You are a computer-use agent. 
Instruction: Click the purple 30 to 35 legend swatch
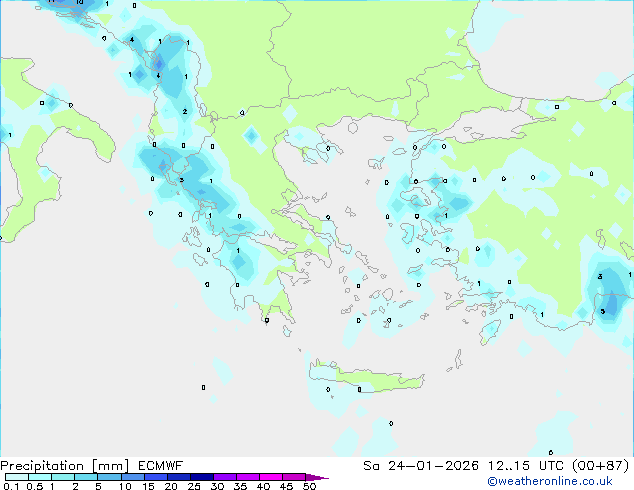tap(229, 478)
